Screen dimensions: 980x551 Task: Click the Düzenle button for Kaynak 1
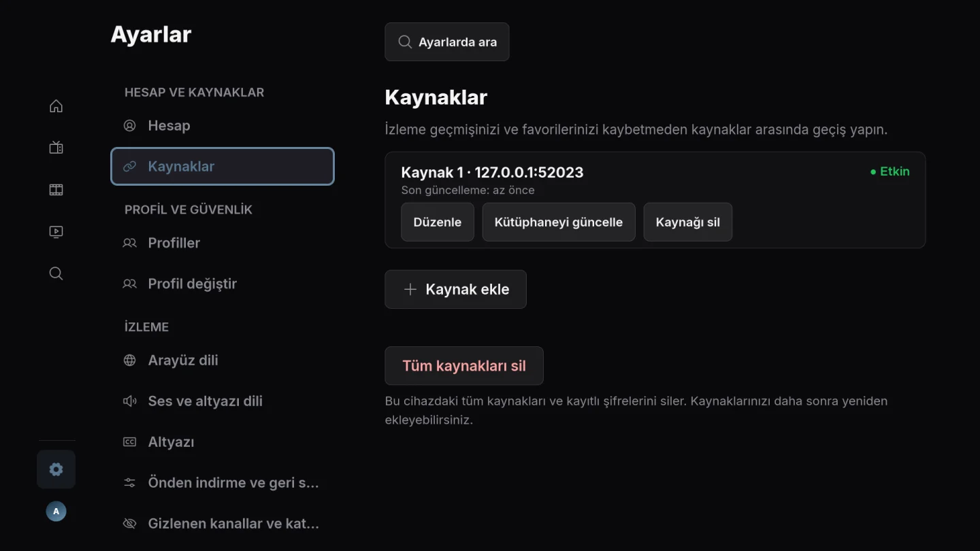pyautogui.click(x=438, y=222)
